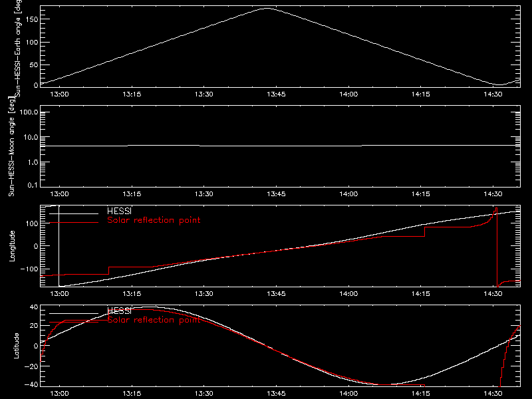Click the Latitude axis title

tap(16, 346)
